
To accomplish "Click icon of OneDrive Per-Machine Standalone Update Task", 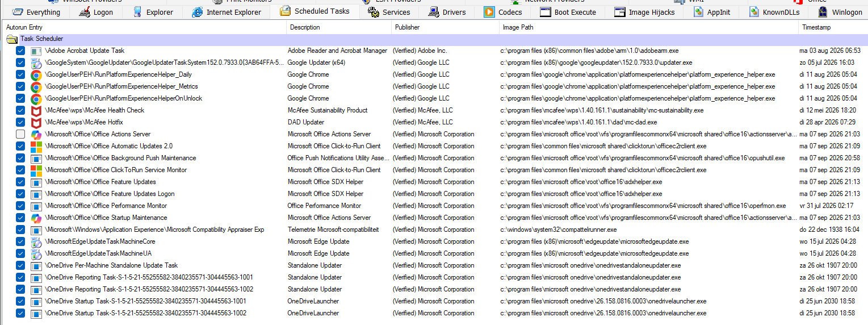I will (36, 266).
